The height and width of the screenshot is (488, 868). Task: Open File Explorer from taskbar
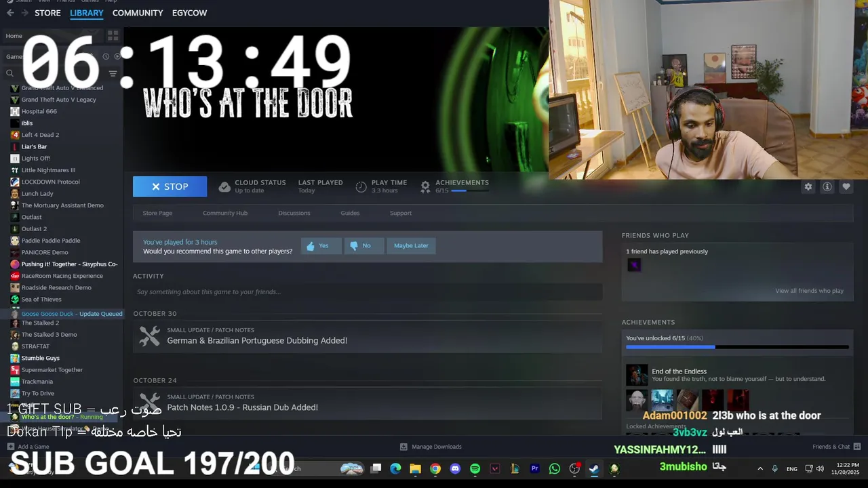coord(416,468)
